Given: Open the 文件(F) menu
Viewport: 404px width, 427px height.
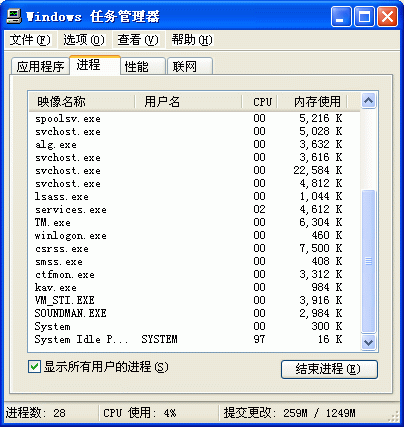Looking at the screenshot, I should 30,40.
